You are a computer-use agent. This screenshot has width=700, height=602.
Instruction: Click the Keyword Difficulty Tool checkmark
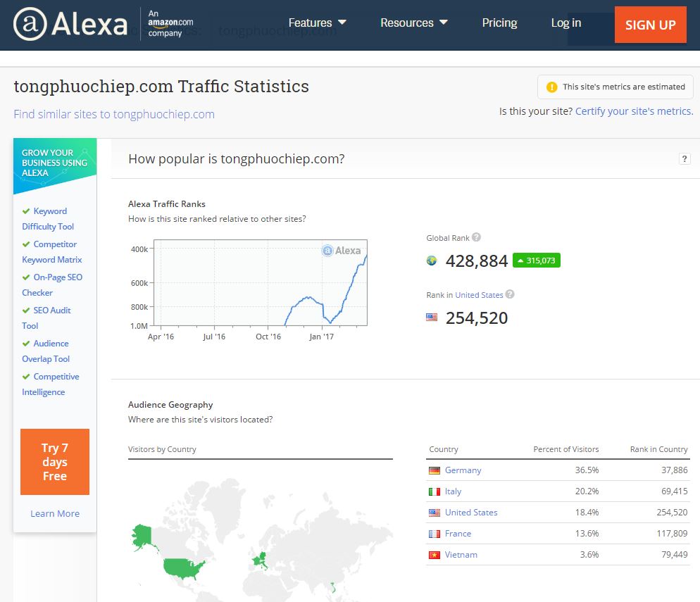tap(26, 211)
